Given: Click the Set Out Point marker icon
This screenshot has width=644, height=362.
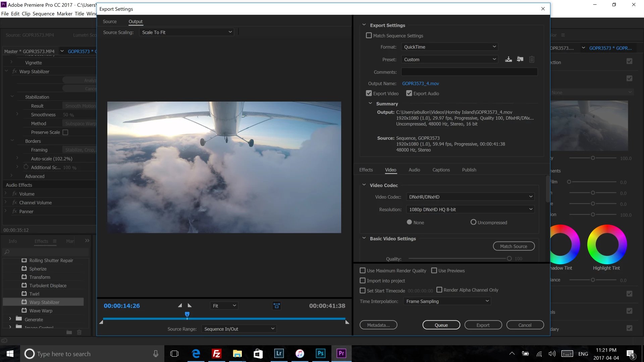Looking at the screenshot, I should tap(190, 305).
